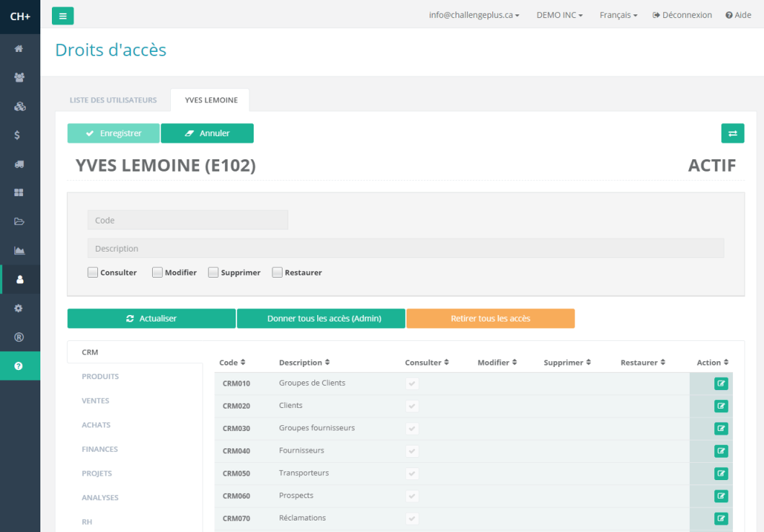Image resolution: width=764 pixels, height=532 pixels.
Task: Click the hamburger menu toggle button
Action: pos(63,15)
